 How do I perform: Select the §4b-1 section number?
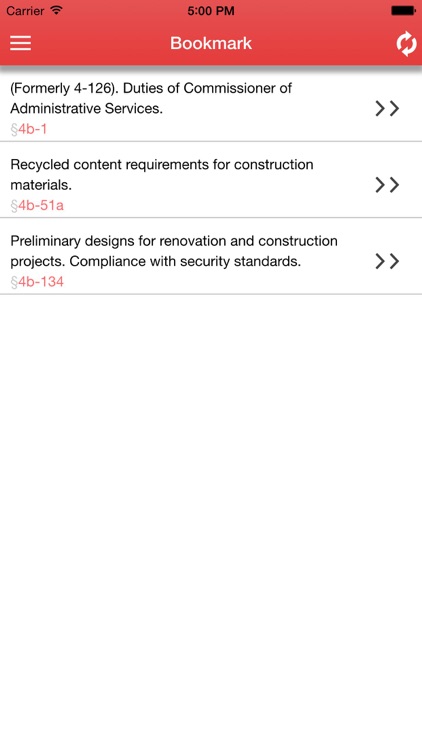tap(29, 129)
